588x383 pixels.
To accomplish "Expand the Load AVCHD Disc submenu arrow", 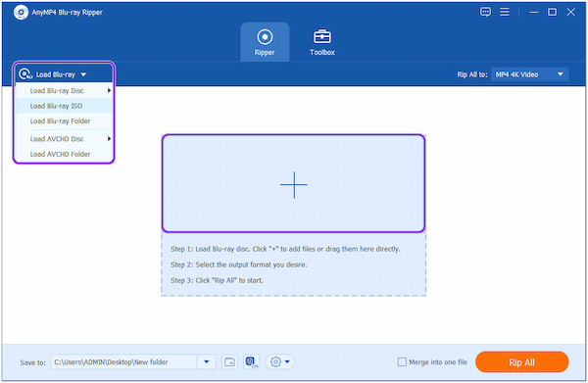I will (109, 139).
